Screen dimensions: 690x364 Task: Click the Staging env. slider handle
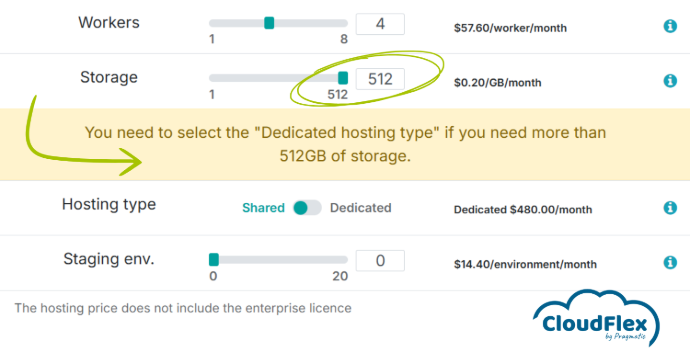tap(214, 260)
